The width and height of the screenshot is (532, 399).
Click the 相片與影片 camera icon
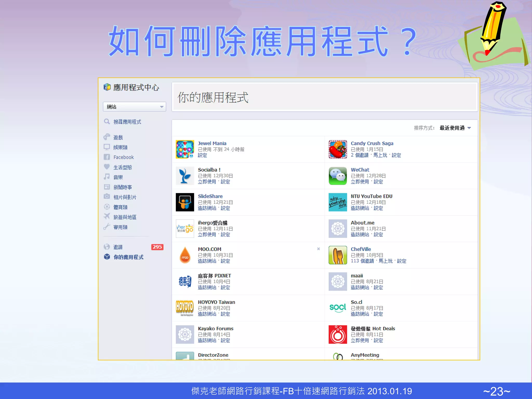click(x=107, y=197)
